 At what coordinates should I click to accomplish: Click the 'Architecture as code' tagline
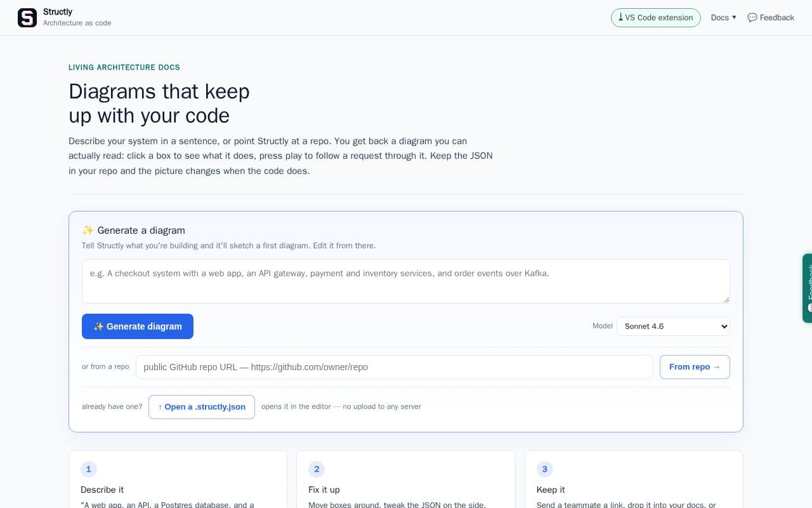77,23
